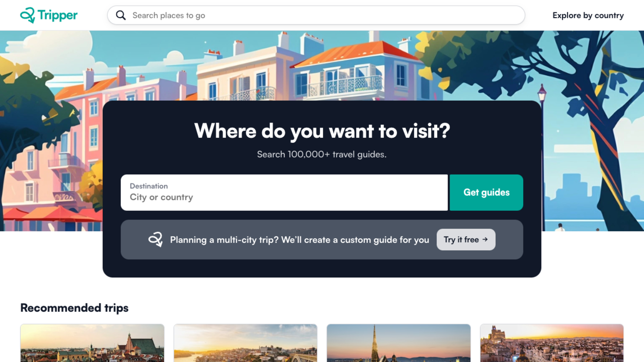Click the arrow on Try it free
The image size is (644, 362).
(485, 239)
